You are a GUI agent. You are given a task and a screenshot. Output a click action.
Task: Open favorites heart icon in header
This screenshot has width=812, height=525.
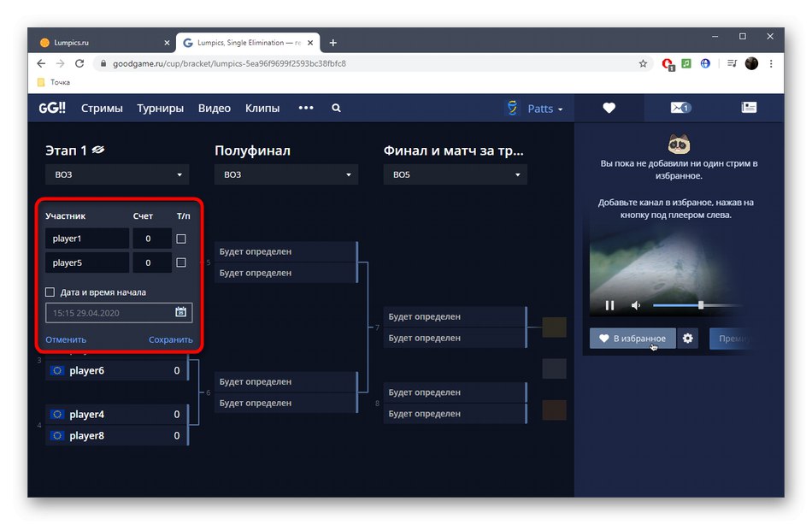[x=609, y=108]
